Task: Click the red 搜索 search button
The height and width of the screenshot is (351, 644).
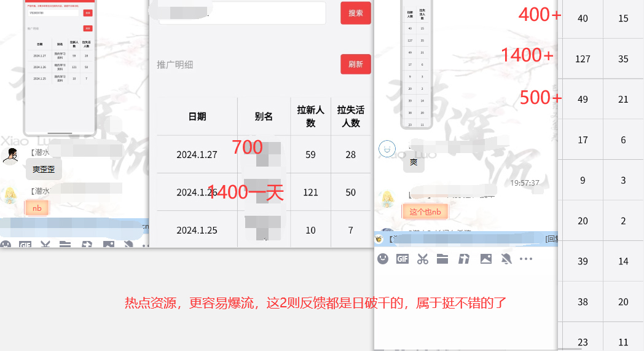Action: [356, 13]
